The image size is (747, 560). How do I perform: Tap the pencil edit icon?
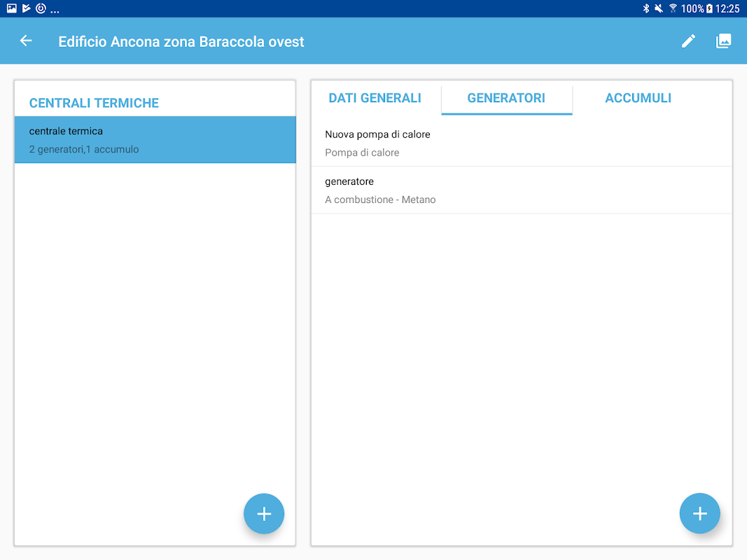click(x=688, y=41)
